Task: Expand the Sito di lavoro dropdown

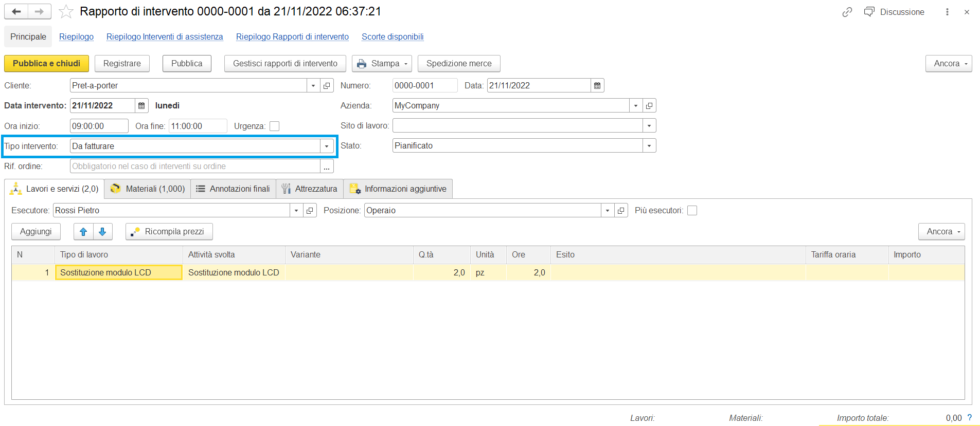Action: (649, 125)
